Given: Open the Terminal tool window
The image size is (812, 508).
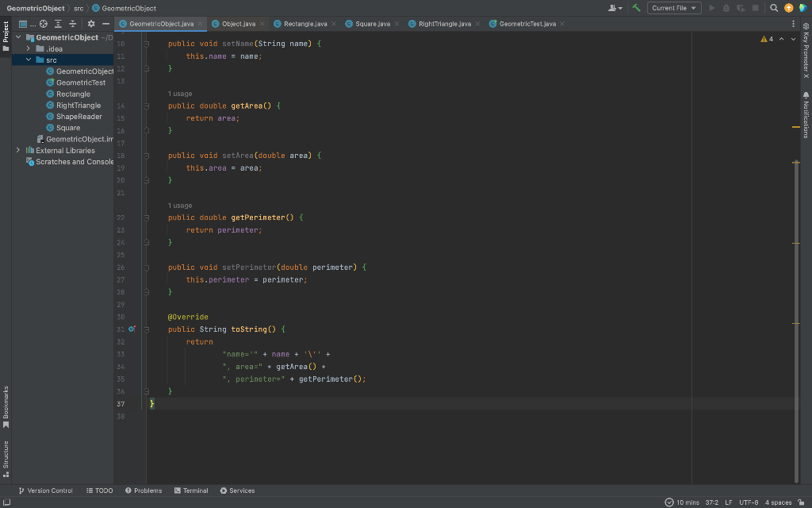Looking at the screenshot, I should pyautogui.click(x=190, y=491).
